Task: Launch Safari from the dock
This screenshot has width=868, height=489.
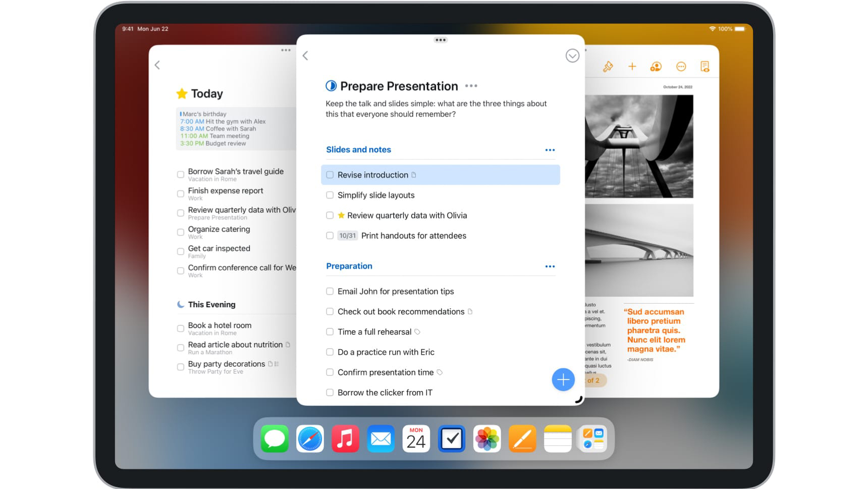Action: tap(310, 438)
